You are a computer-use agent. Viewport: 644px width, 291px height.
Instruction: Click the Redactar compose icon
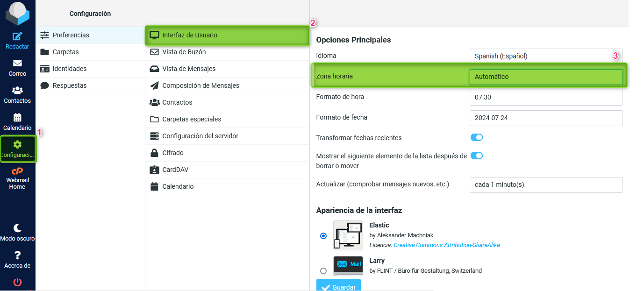[17, 36]
